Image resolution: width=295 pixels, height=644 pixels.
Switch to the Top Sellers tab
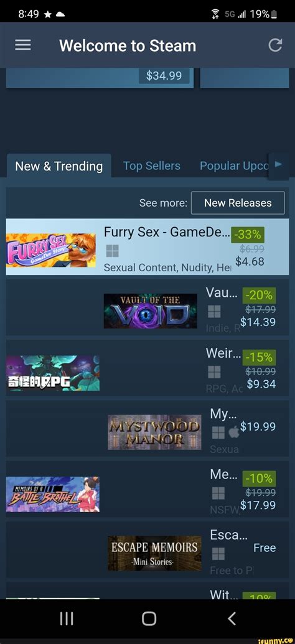coord(152,166)
